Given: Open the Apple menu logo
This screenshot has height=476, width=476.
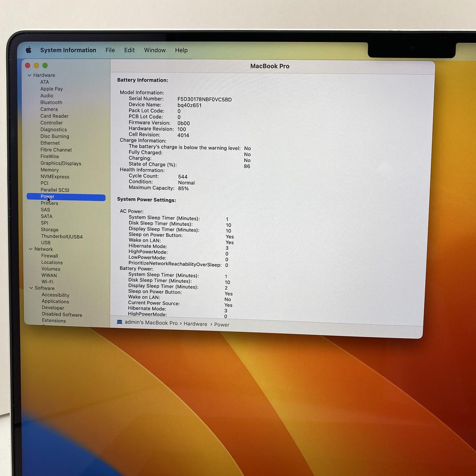Looking at the screenshot, I should click(x=29, y=50).
